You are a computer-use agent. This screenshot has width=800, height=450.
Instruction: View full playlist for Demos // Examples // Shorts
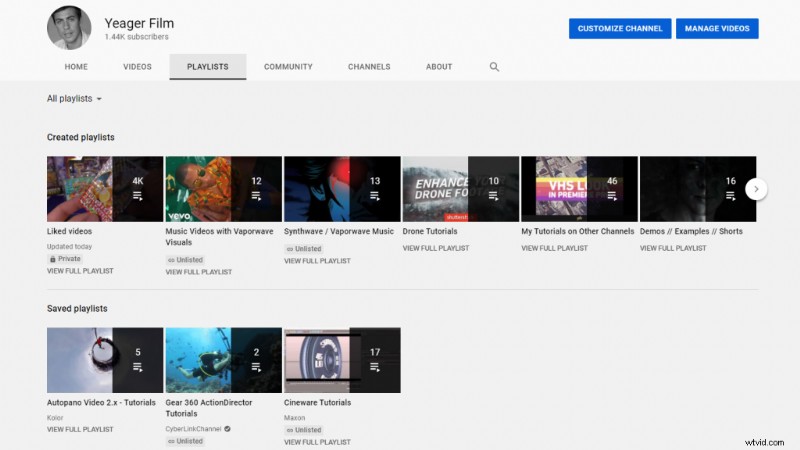click(x=673, y=248)
